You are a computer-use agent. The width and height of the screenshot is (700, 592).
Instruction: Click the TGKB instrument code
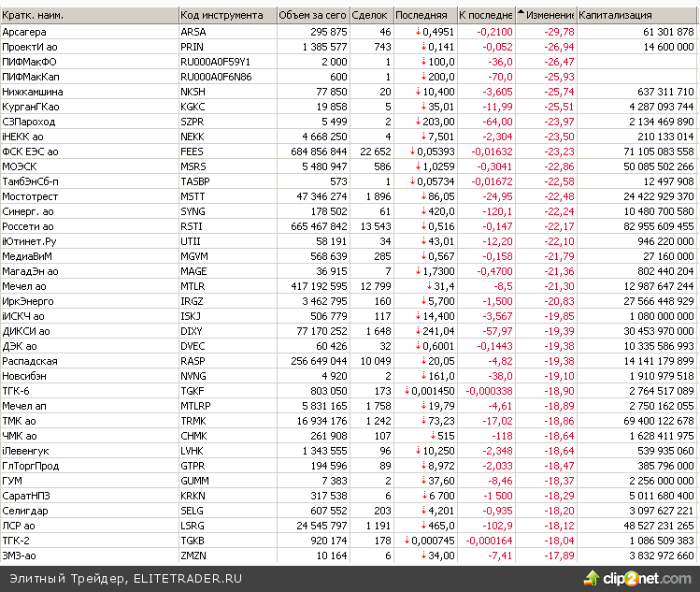pyautogui.click(x=193, y=541)
